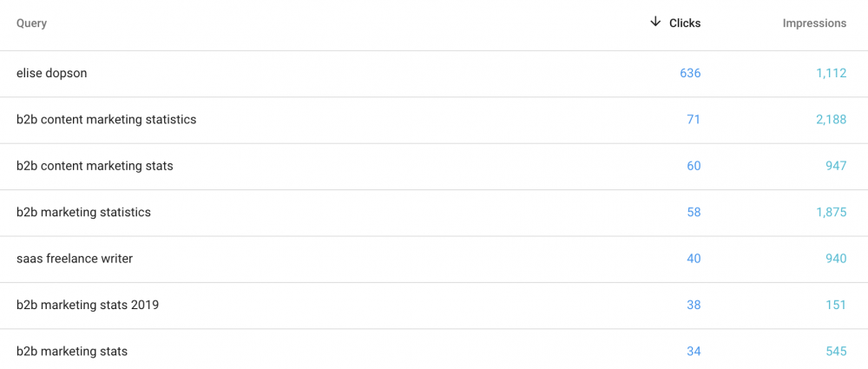Open the 'b2b marketing stats' query
Screen dimensions: 868x369
pyautogui.click(x=72, y=352)
